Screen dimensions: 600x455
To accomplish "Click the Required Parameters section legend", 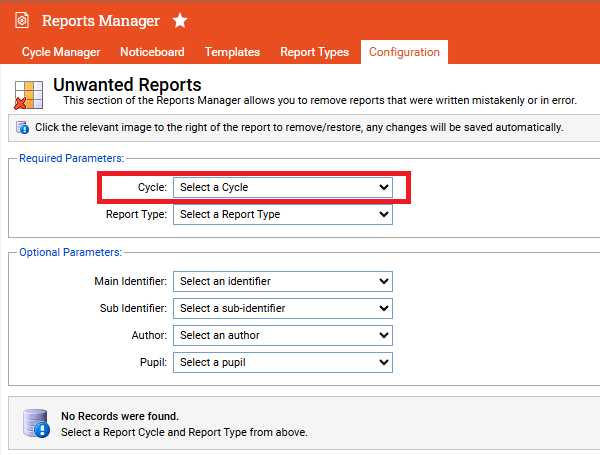I will pyautogui.click(x=72, y=158).
